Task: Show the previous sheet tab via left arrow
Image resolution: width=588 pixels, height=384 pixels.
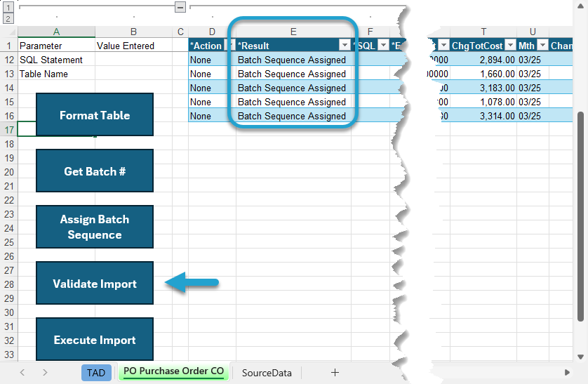Action: tap(22, 372)
